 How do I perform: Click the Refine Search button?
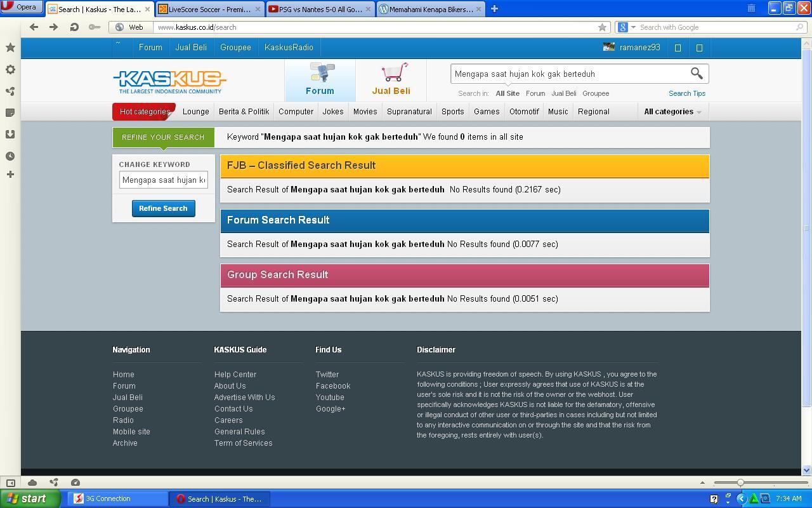164,208
